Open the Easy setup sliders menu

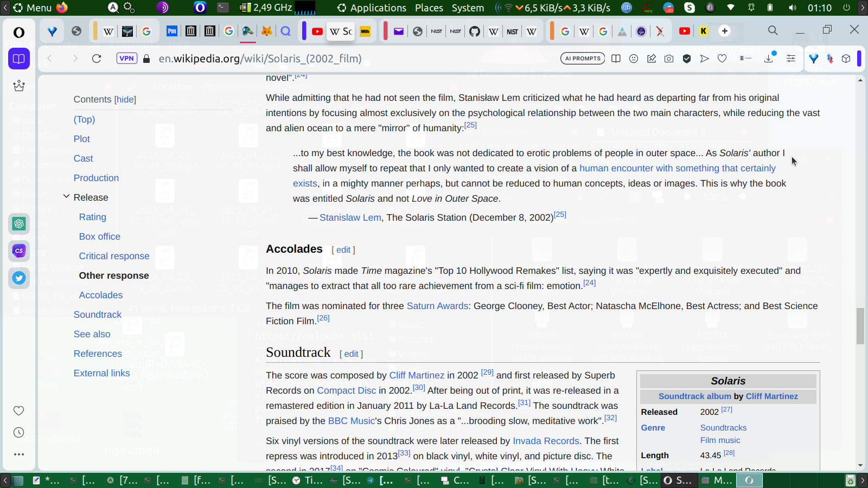tap(791, 59)
